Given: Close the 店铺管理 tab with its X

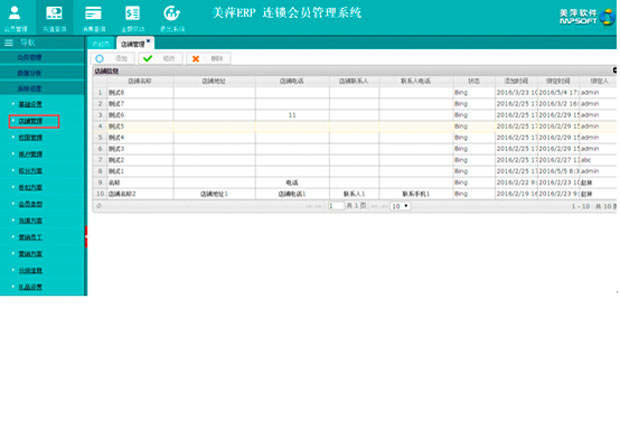Looking at the screenshot, I should point(148,41).
